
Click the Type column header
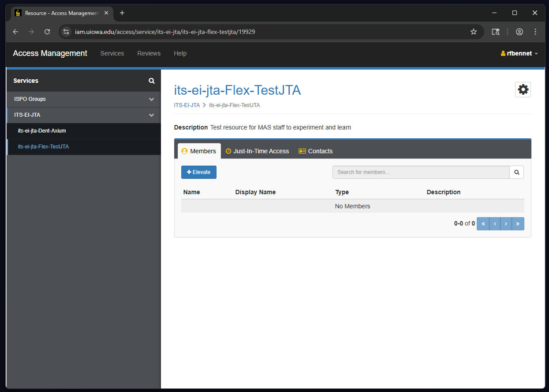tap(342, 192)
